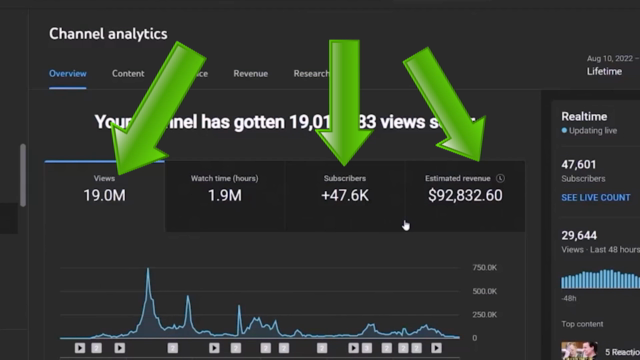Click the SEE LIVE COUNT link
This screenshot has width=640, height=360.
[x=596, y=198]
